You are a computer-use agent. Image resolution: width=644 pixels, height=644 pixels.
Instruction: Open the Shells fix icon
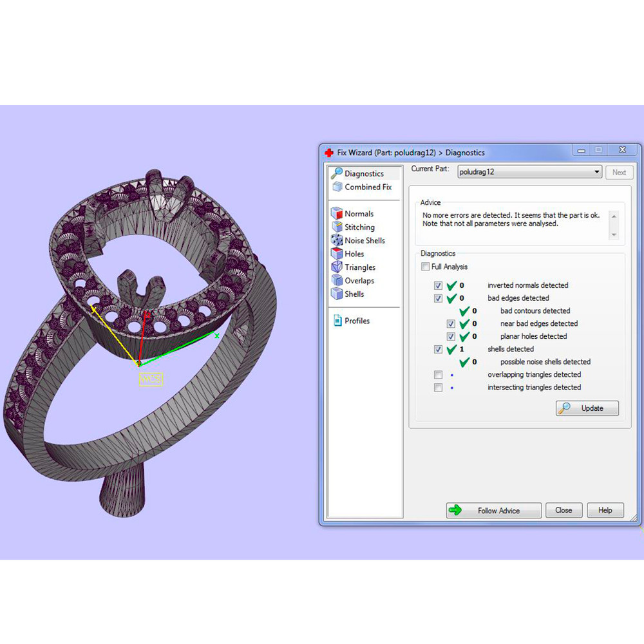coord(337,294)
